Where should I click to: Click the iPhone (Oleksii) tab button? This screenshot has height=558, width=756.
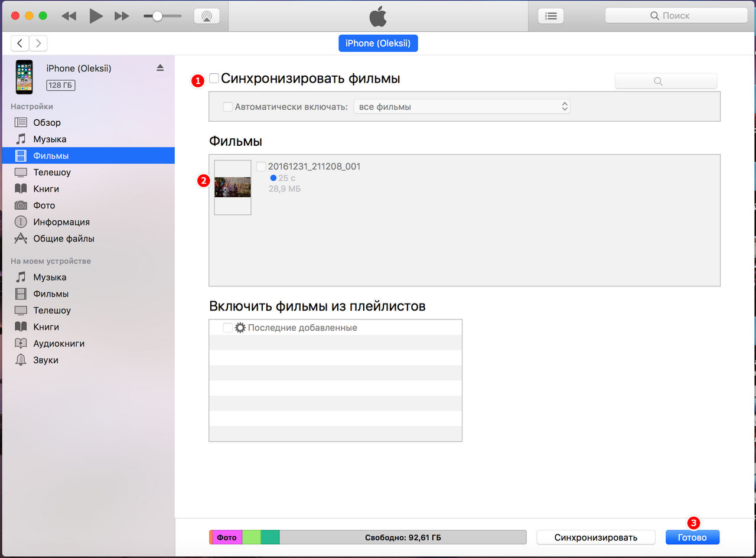tap(378, 43)
